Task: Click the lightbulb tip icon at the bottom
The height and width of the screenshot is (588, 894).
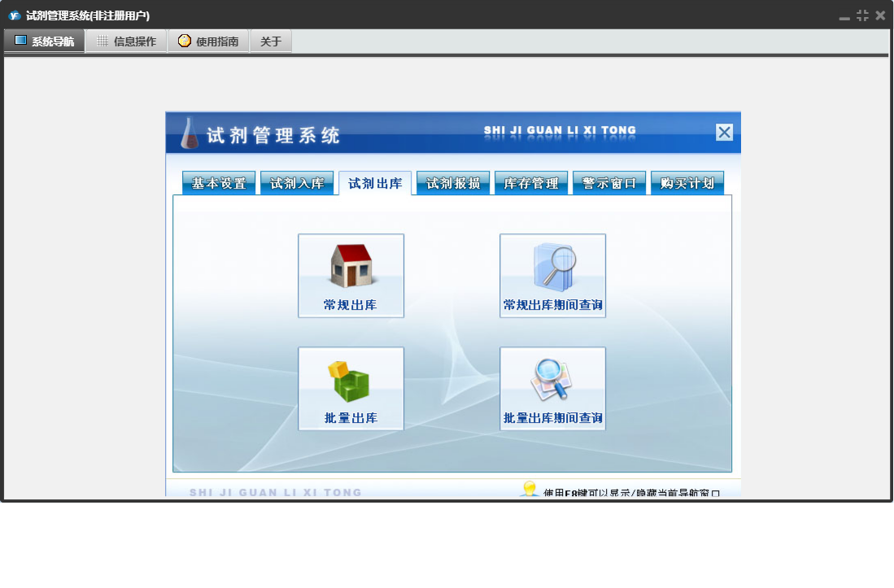Action: 529,489
